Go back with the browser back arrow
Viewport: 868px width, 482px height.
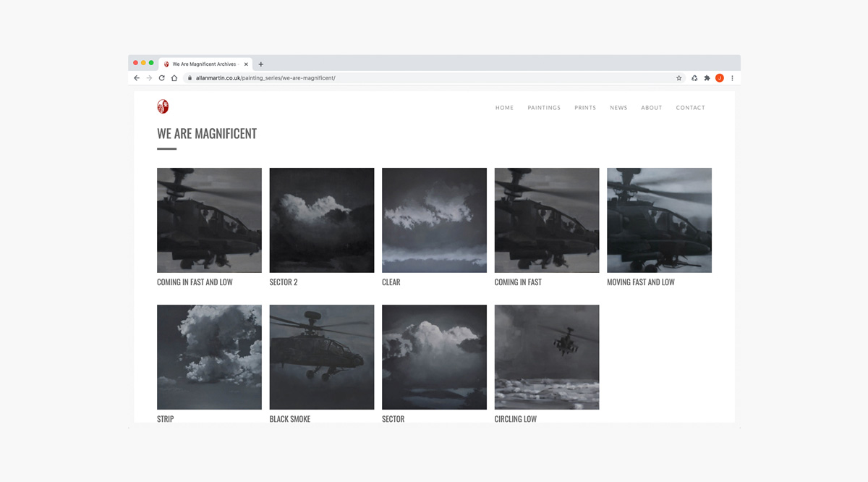pyautogui.click(x=137, y=78)
